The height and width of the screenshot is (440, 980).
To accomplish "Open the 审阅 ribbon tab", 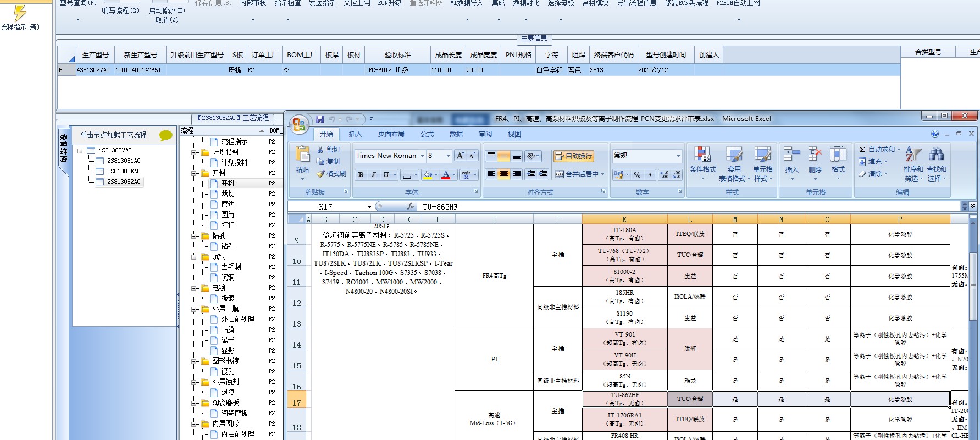I will 485,134.
